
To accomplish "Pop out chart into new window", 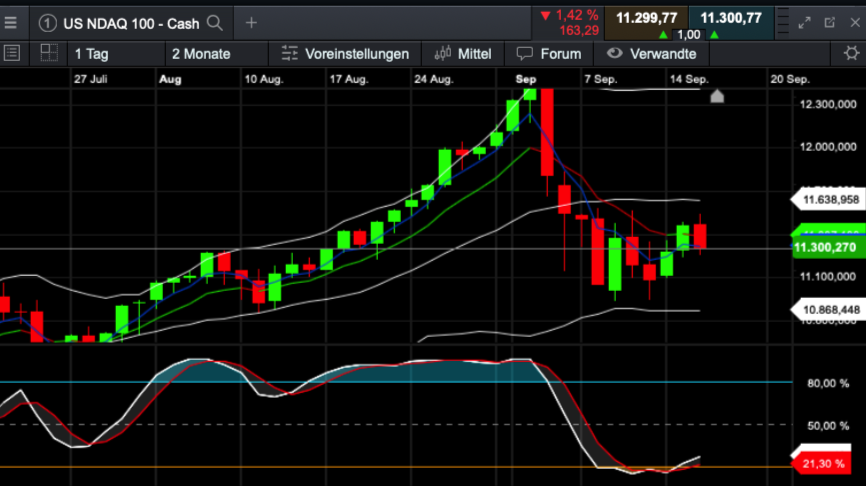I will (x=830, y=23).
